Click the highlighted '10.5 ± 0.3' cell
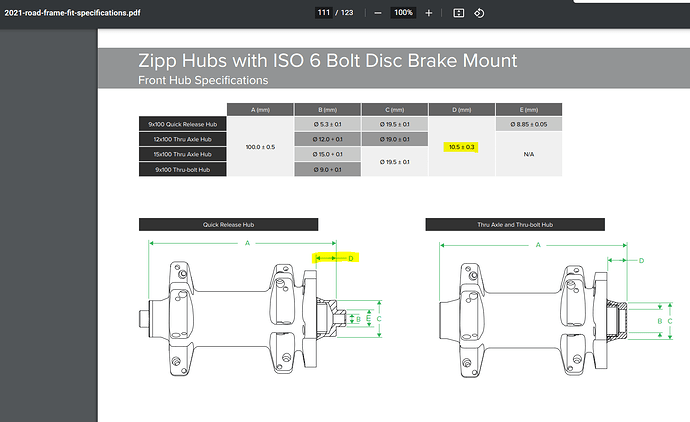Image resolution: width=690 pixels, height=422 pixels. point(462,147)
